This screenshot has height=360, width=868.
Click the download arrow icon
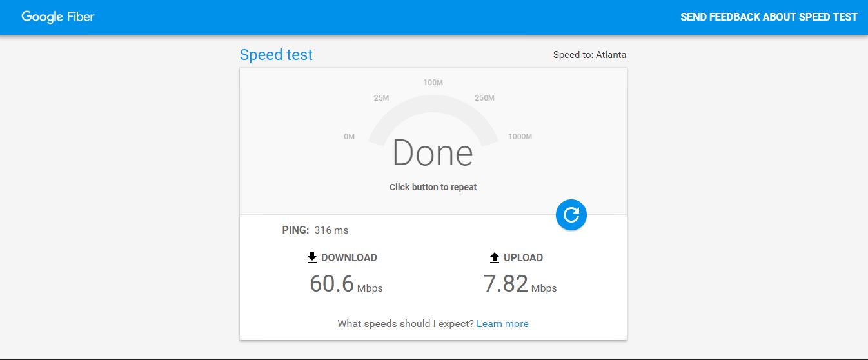coord(312,257)
